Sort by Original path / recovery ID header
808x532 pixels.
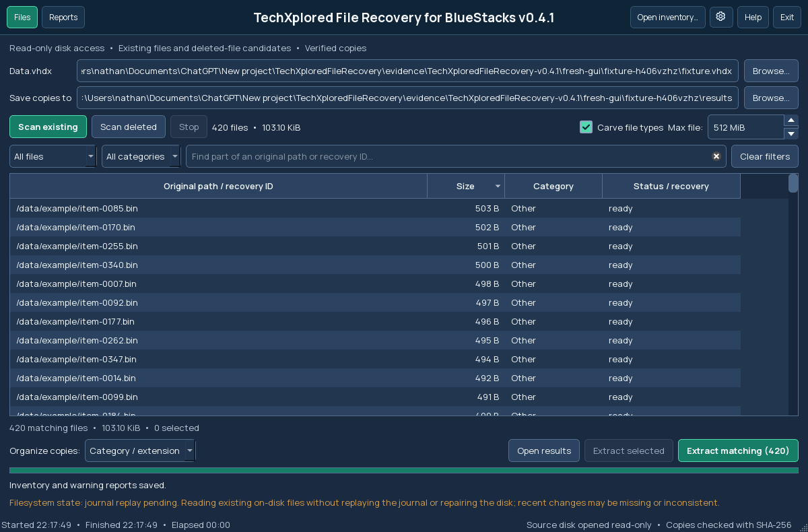pos(218,186)
